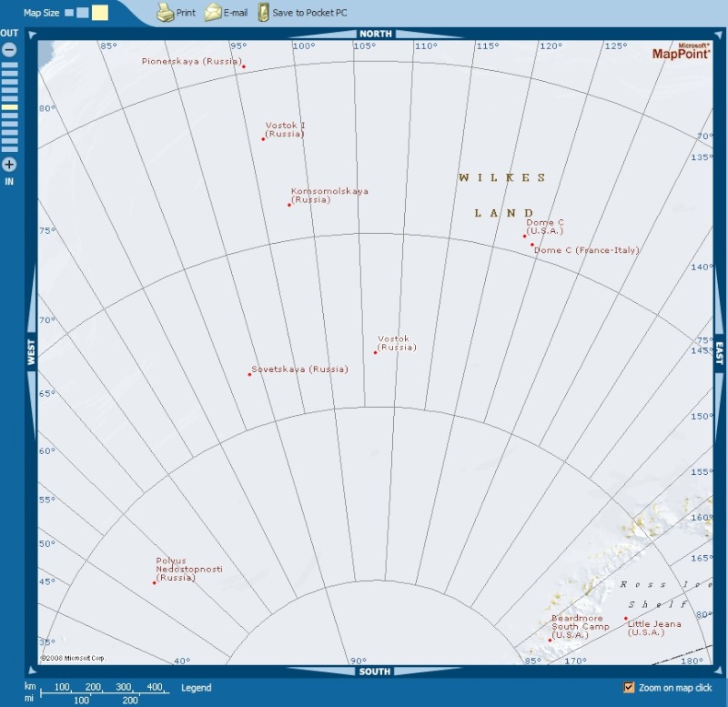Click the OUT zoom label
This screenshot has height=707, width=728.
9,34
